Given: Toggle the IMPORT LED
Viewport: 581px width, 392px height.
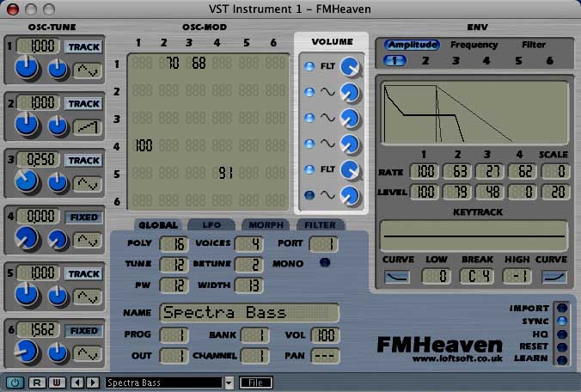Looking at the screenshot, I should pyautogui.click(x=562, y=308).
